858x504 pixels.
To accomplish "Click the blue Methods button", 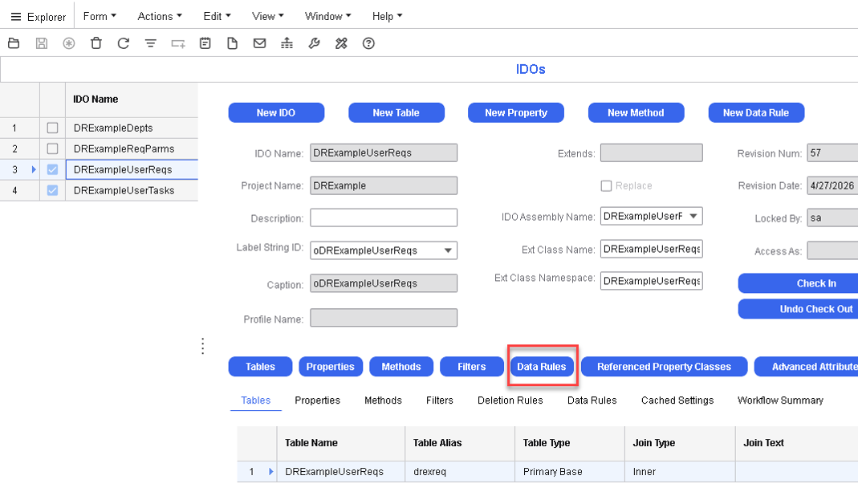I will 401,367.
